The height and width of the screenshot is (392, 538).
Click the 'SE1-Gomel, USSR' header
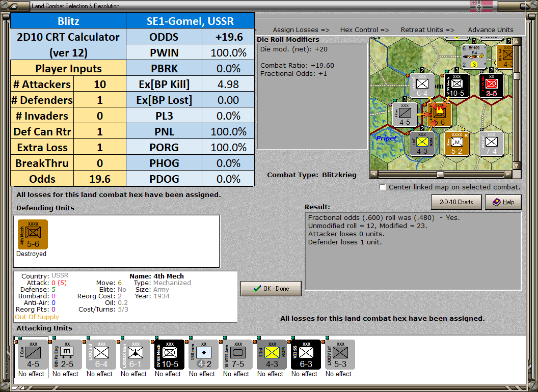[x=190, y=21]
